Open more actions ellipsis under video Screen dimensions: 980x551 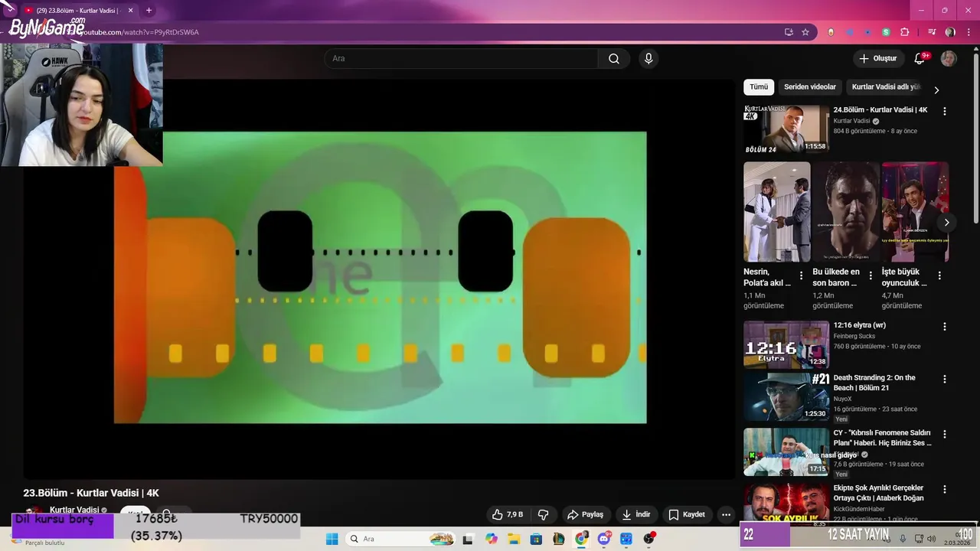[x=726, y=514]
